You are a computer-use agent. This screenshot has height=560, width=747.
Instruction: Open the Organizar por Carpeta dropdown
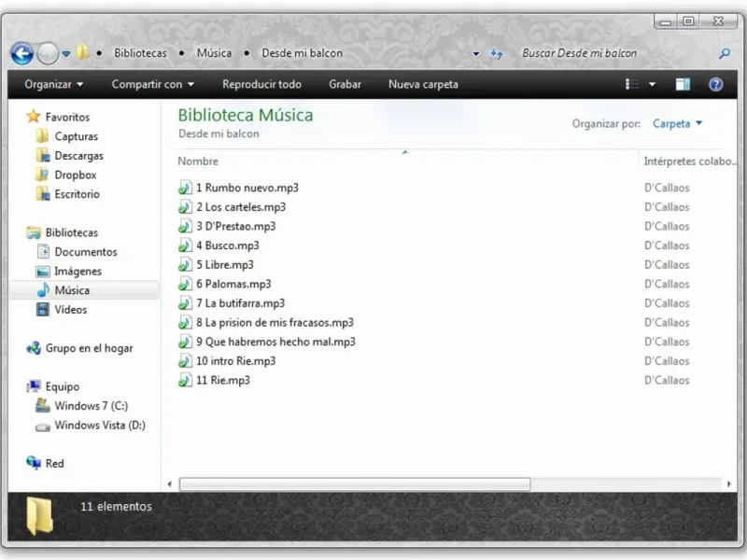[677, 123]
